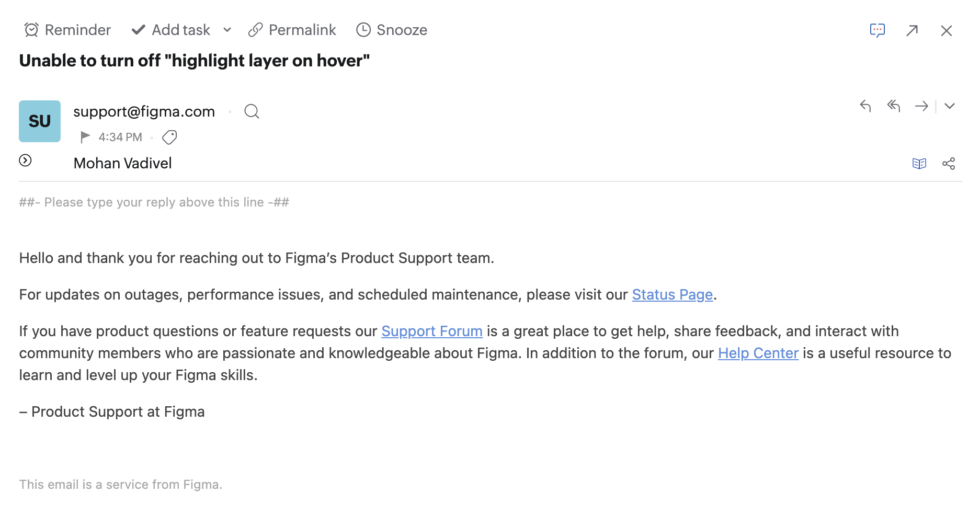Reply all to the message
980x527 pixels.
(894, 106)
